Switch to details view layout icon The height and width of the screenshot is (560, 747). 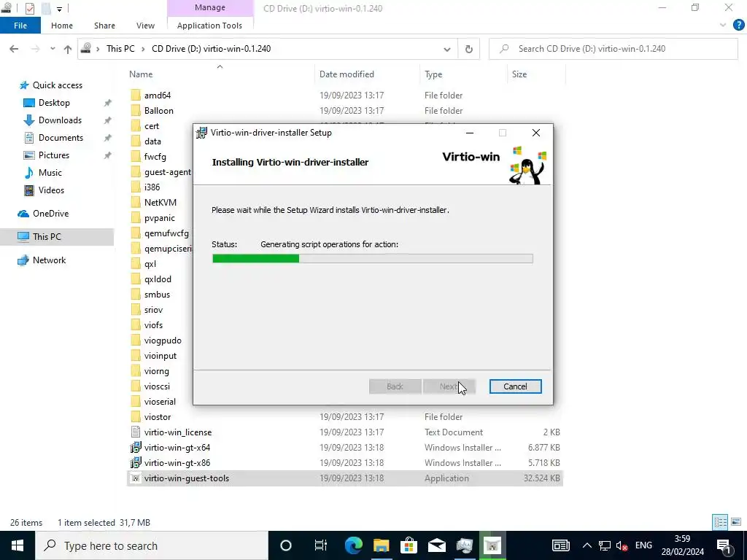pos(719,522)
